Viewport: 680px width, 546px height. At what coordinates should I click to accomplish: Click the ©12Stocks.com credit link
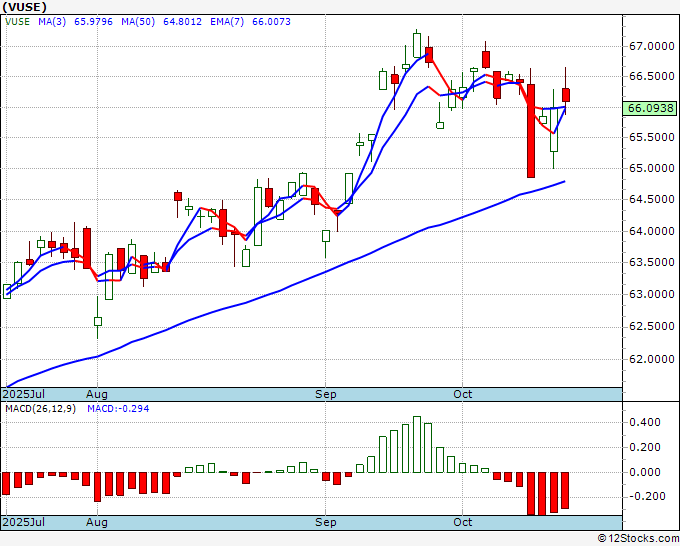(638, 539)
